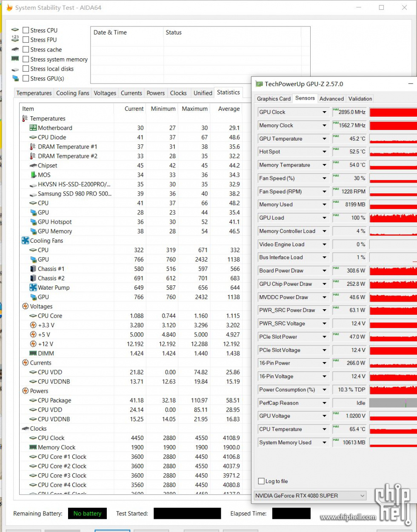The height and width of the screenshot is (532, 417).
Task: Open the NVIDIA GeForce RTX 4080 SUPER selector
Action: pos(310,496)
